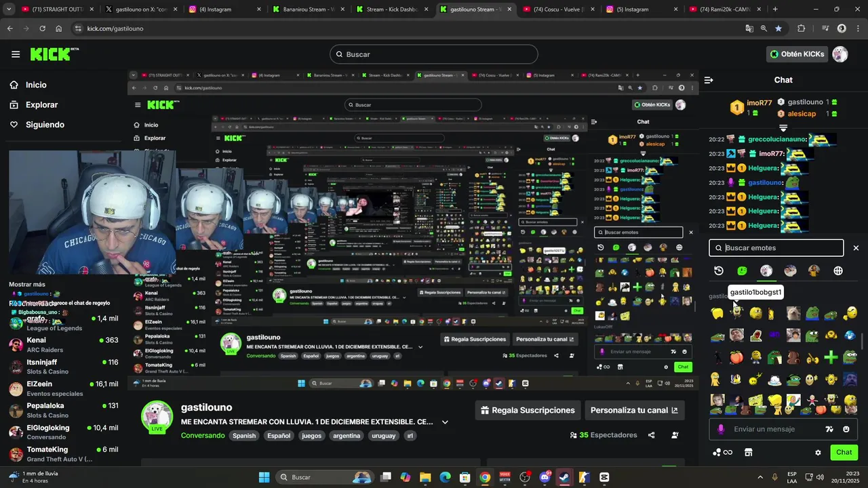Viewport: 868px width, 488px height.
Task: Focus the Buscar emotes search field
Action: (776, 248)
